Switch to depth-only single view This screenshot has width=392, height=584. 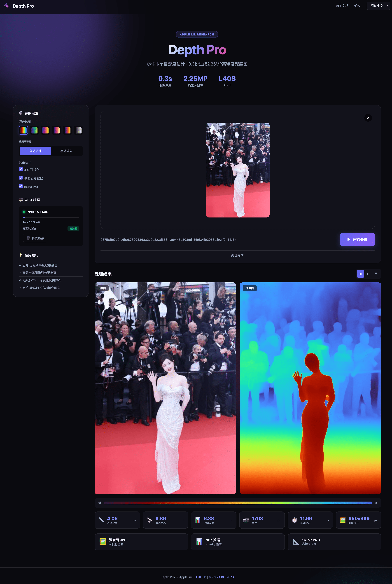(376, 274)
